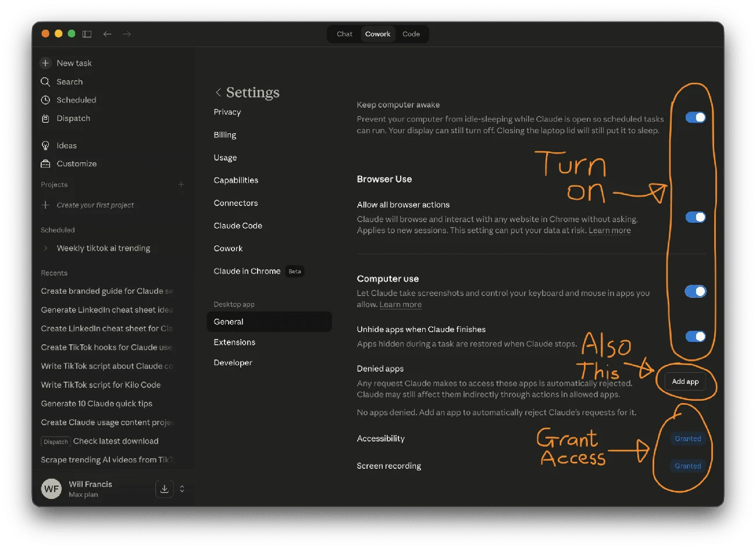The width and height of the screenshot is (756, 549).
Task: Open Ideas in the sidebar
Action: coord(67,146)
